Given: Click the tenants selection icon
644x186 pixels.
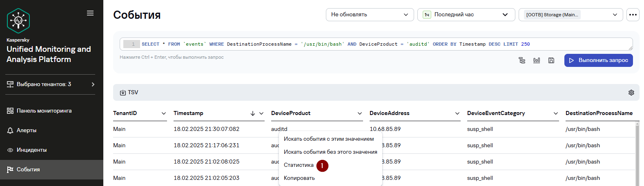Looking at the screenshot, I should [10, 84].
